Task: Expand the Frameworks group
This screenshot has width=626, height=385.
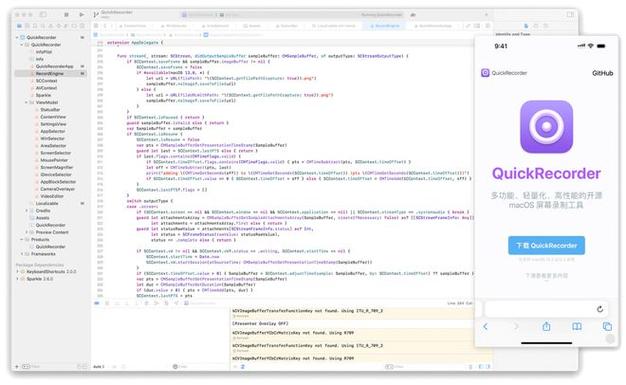Action: click(x=22, y=254)
